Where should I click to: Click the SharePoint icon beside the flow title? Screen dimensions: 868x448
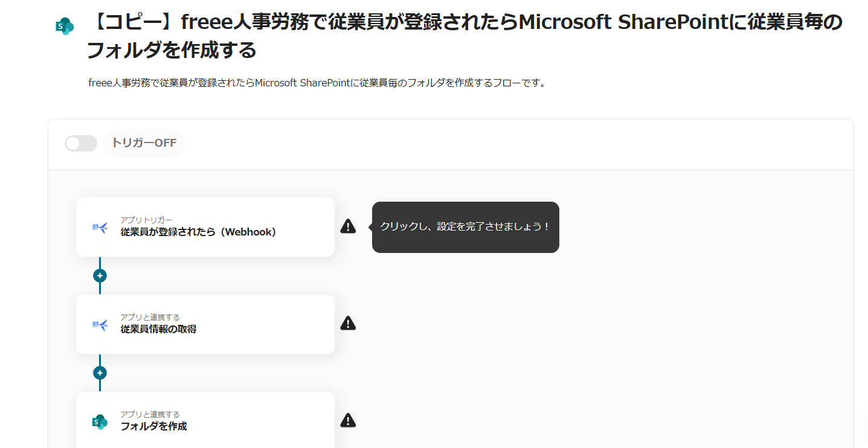click(x=64, y=26)
